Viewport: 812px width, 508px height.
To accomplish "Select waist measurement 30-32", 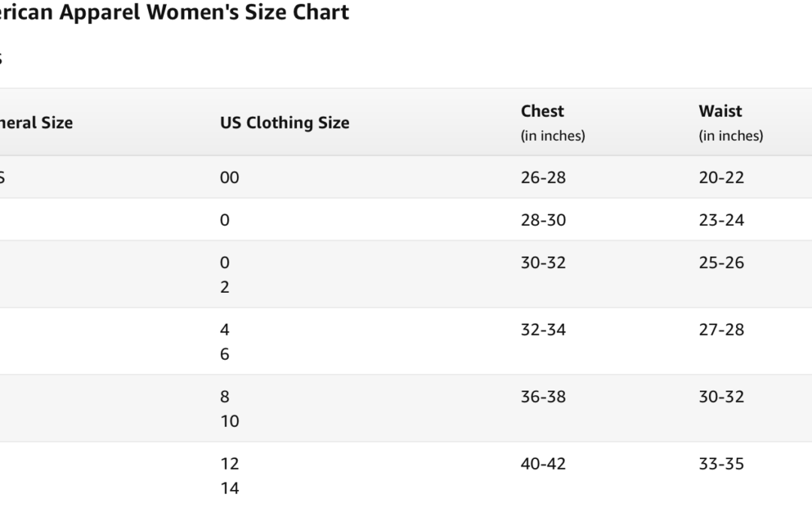I will [x=721, y=397].
